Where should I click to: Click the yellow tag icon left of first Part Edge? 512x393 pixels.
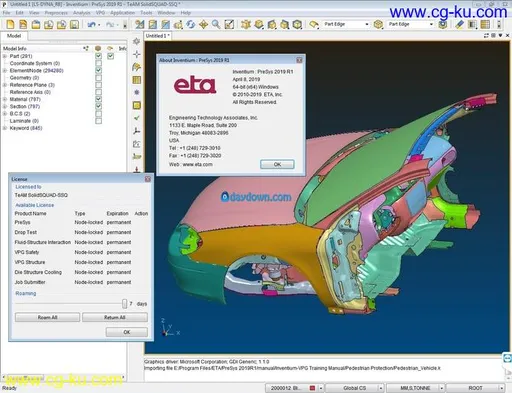[x=314, y=24]
